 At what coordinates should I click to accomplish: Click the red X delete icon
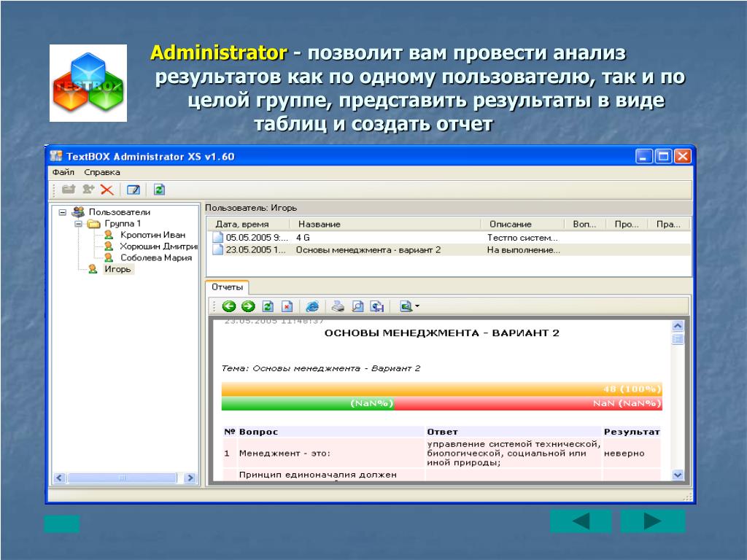point(107,190)
